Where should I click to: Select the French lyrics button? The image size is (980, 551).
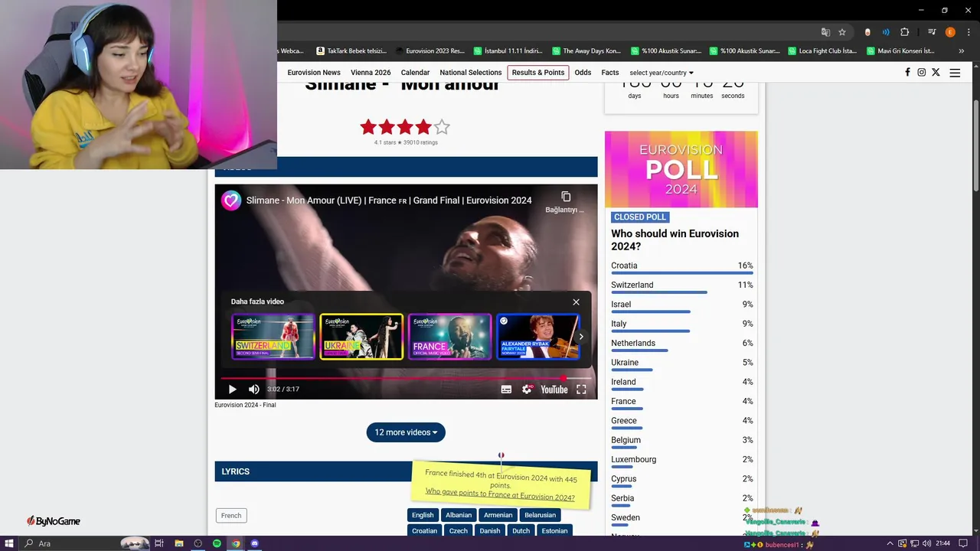(x=231, y=516)
